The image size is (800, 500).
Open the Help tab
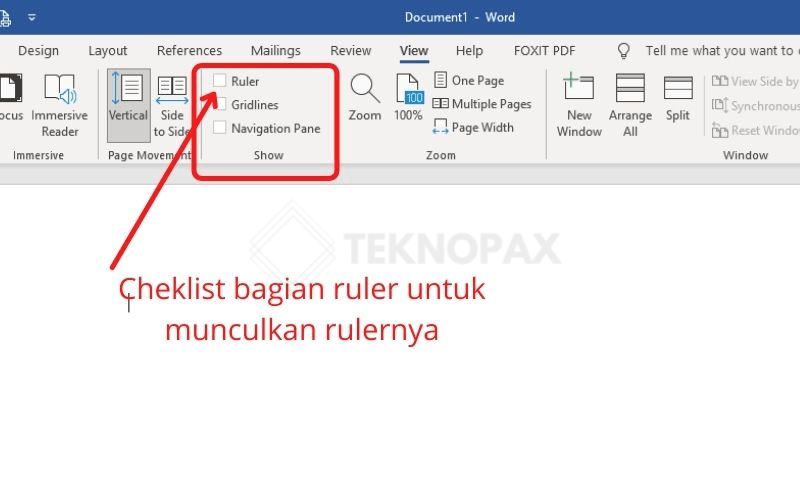469,51
